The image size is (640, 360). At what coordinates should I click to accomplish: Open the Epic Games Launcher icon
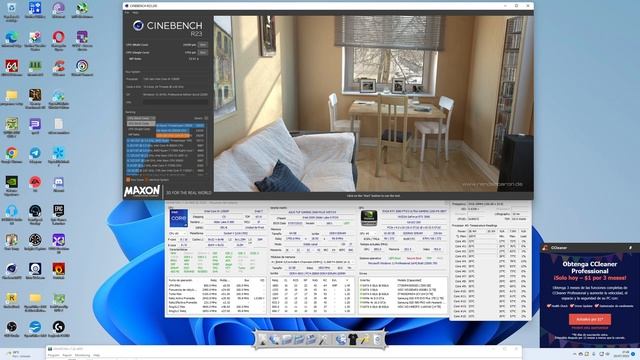click(x=58, y=215)
